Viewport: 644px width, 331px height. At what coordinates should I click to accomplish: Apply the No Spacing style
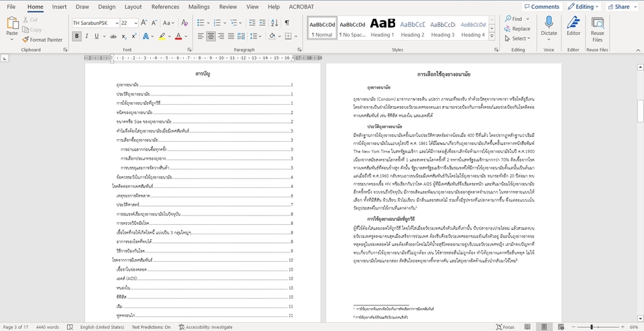tap(352, 28)
